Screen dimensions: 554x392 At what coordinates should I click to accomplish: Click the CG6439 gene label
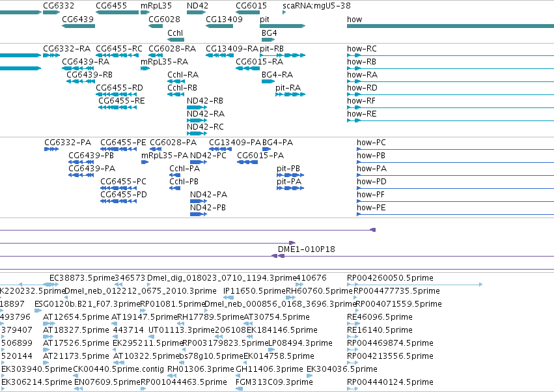[x=77, y=19]
